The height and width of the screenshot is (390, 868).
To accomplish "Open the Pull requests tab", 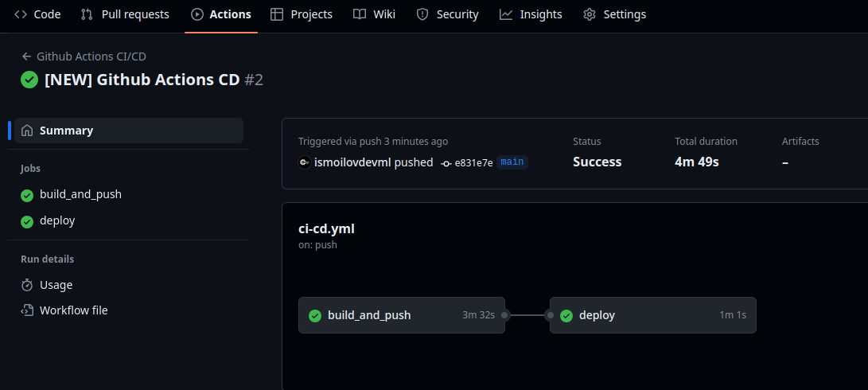I will tap(125, 14).
